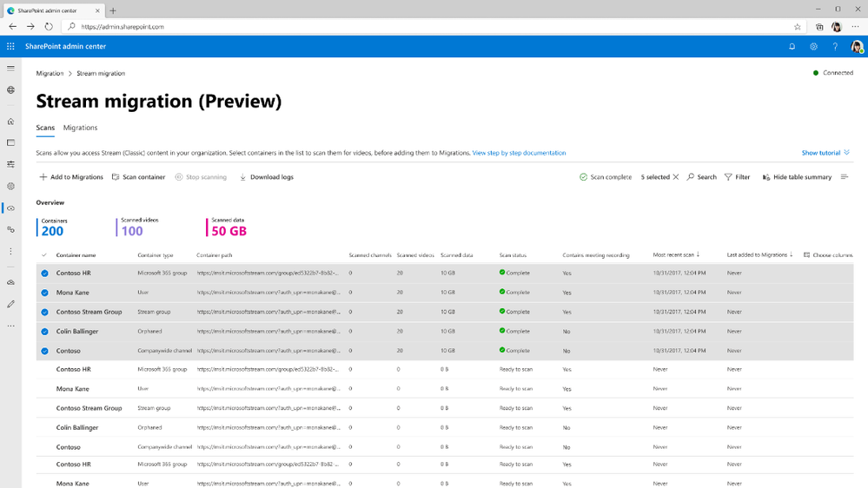Deselect first checked Contoso HR row
Image resolution: width=868 pixels, height=488 pixels.
[x=45, y=274]
